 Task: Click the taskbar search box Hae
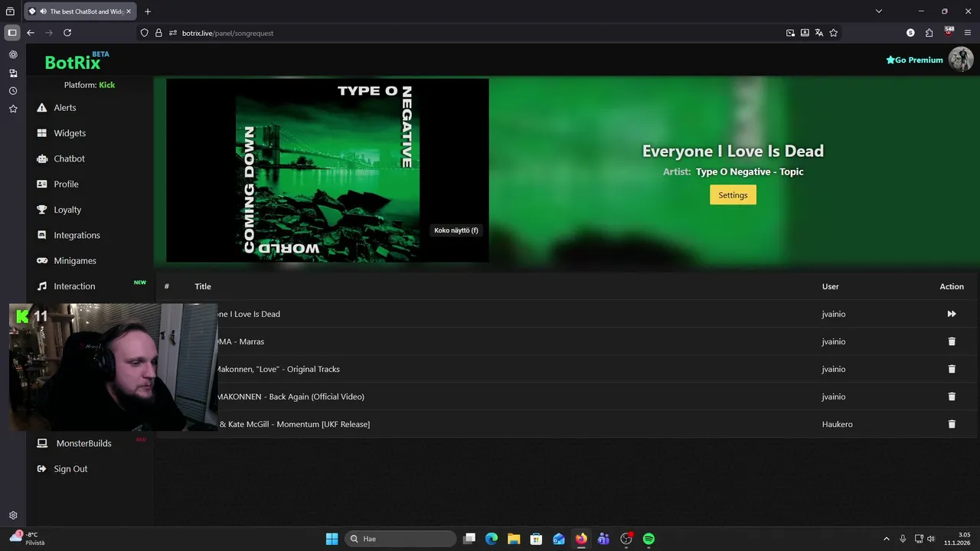[x=399, y=539]
